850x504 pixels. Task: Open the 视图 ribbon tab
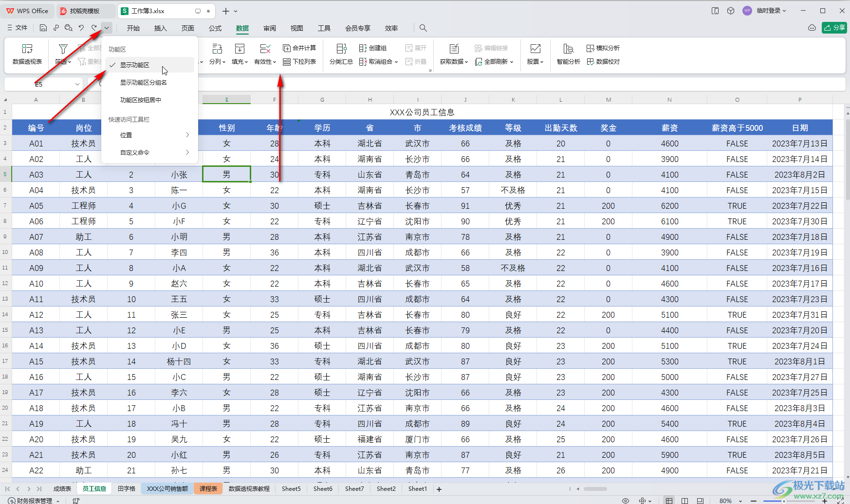[x=297, y=28]
